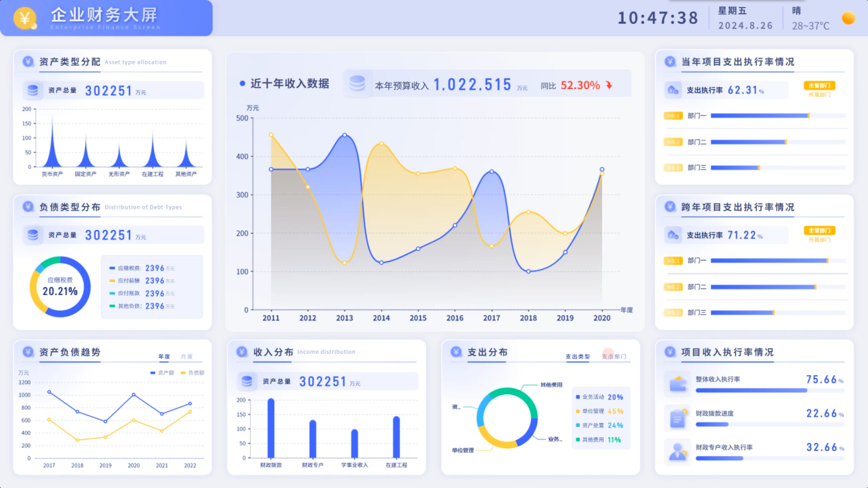This screenshot has width=868, height=488.
Task: Toggle 应付薪酬 legend entry
Action: pos(142,281)
